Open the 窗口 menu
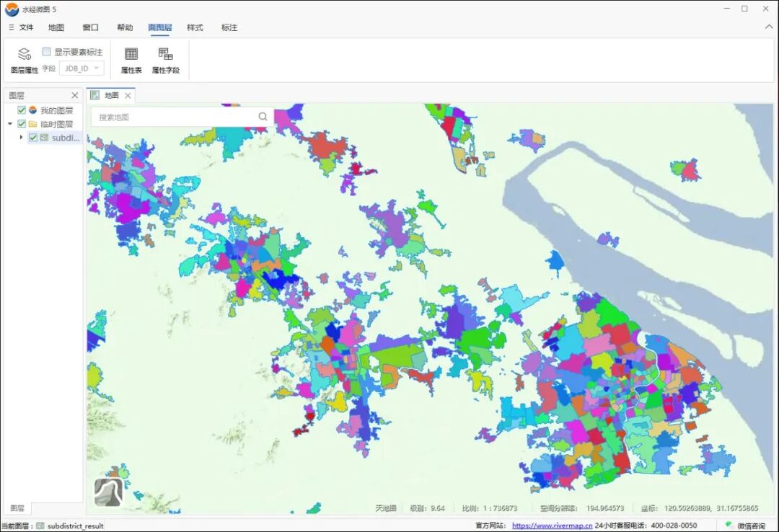 click(x=90, y=27)
